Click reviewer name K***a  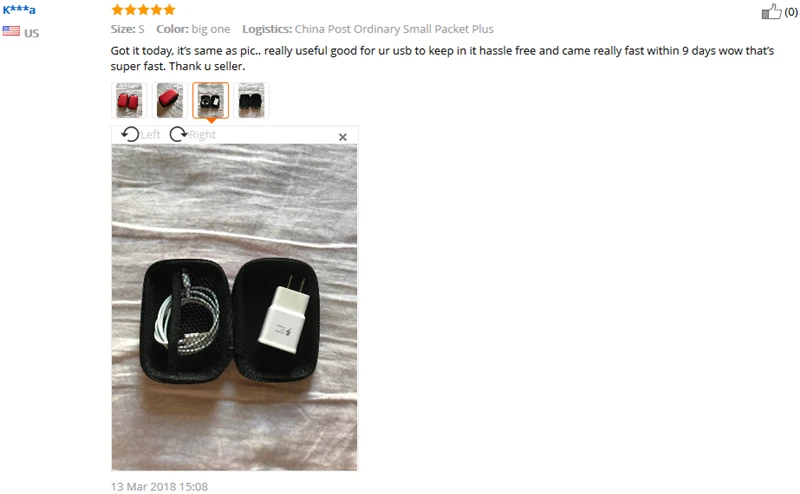(19, 10)
